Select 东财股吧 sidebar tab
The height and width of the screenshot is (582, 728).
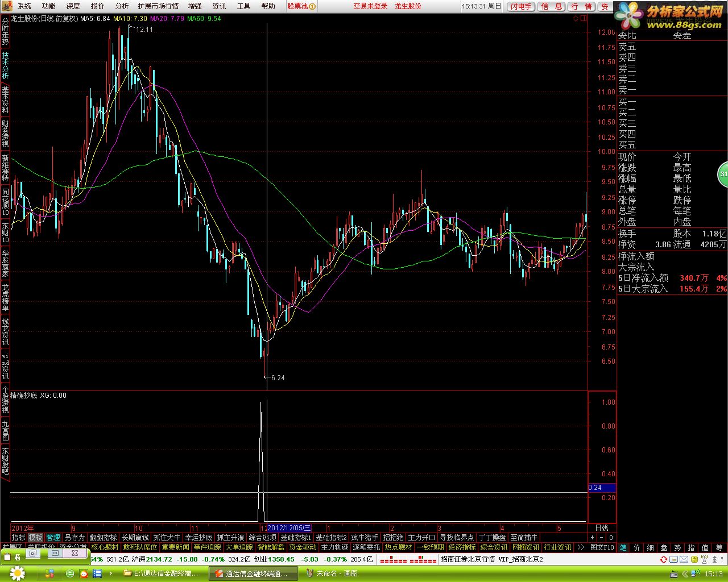click(5, 461)
